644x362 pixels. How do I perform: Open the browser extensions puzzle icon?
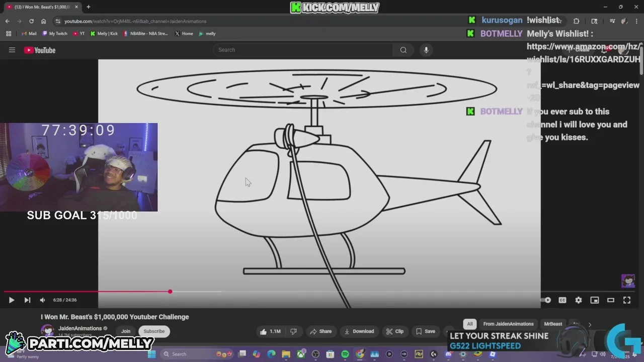pos(576,21)
